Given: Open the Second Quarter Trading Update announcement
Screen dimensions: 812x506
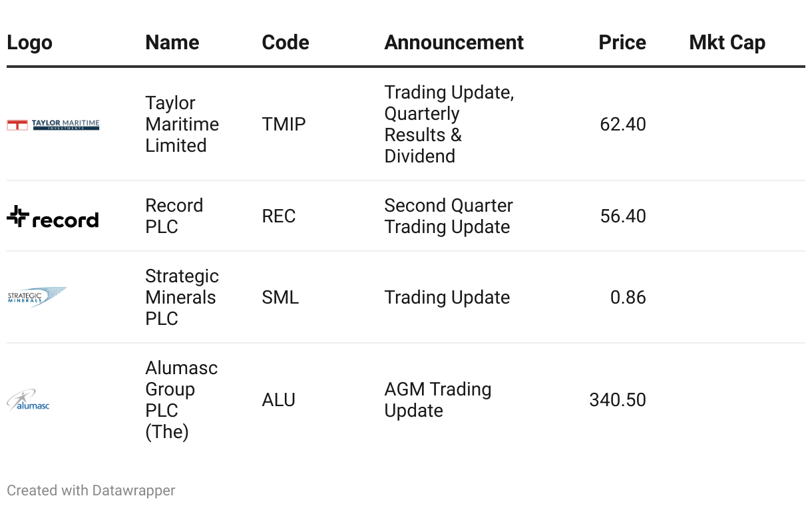Looking at the screenshot, I should tap(448, 216).
